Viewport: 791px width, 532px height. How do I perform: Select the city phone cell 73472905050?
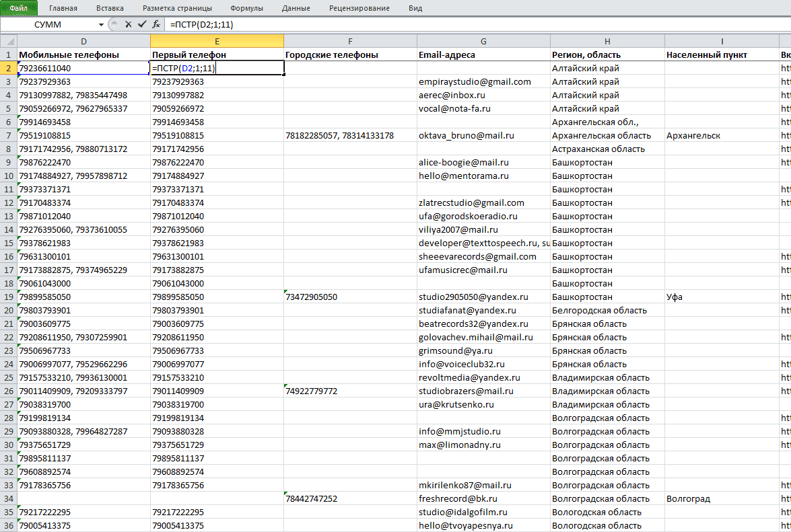pyautogui.click(x=350, y=297)
